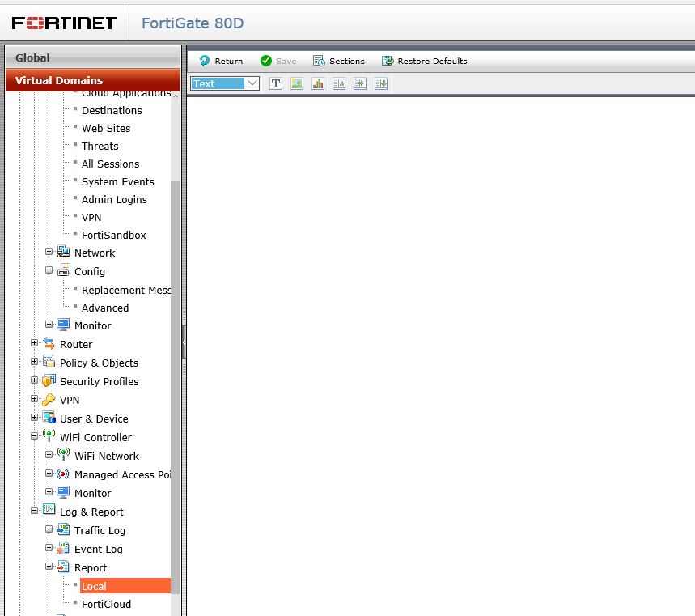Select Local under Report
695x616 pixels.
click(x=125, y=586)
